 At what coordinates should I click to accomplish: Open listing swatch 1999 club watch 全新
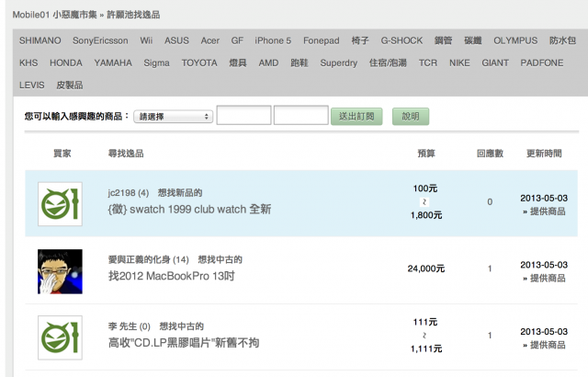[x=189, y=210]
